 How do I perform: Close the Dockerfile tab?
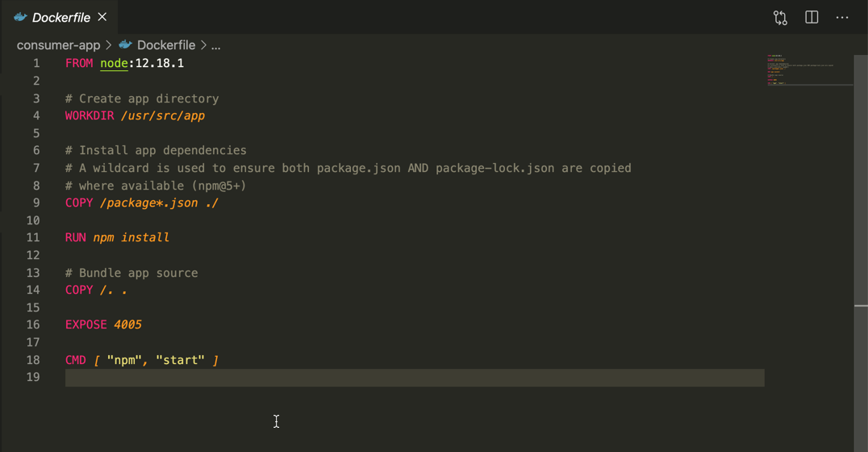[x=102, y=17]
